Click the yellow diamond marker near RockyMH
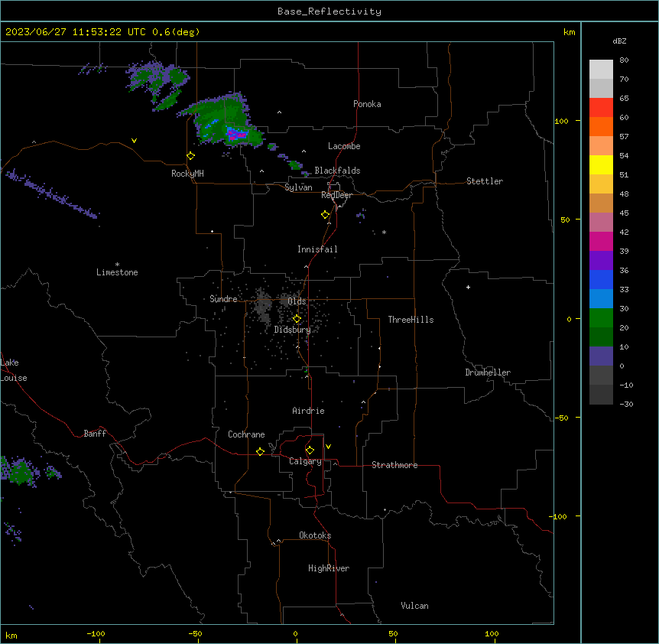659x644 pixels. tap(190, 156)
